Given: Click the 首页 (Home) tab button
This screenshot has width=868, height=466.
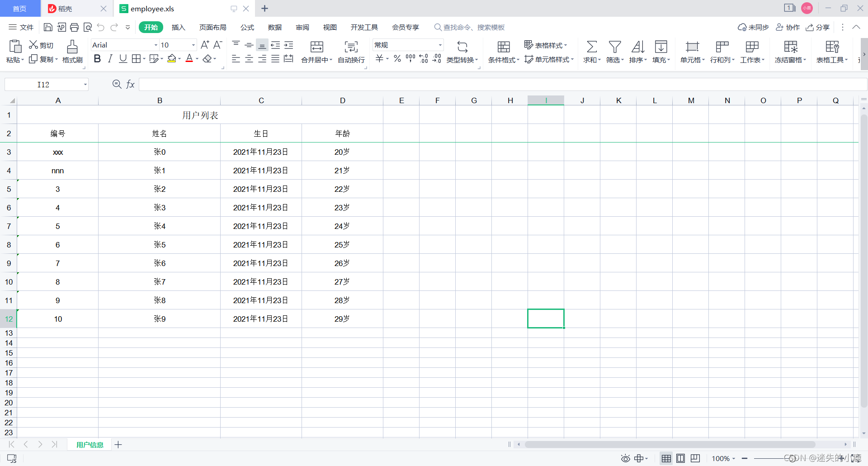Looking at the screenshot, I should (x=20, y=9).
